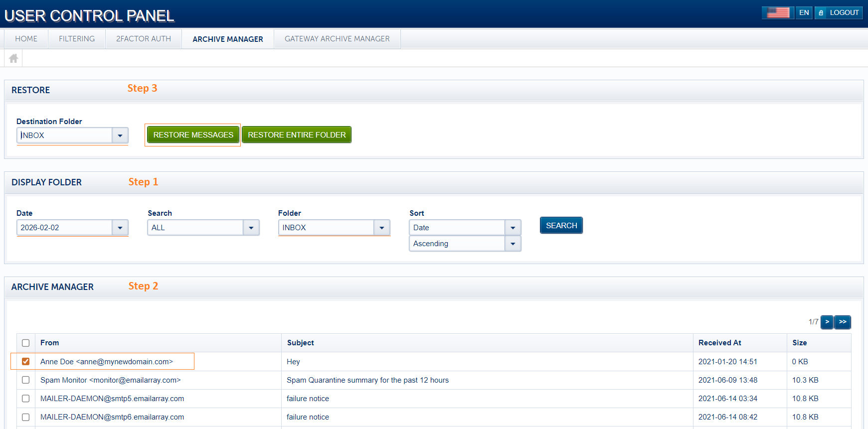The width and height of the screenshot is (868, 429).
Task: Expand the Folder INBOX dropdown
Action: [381, 228]
